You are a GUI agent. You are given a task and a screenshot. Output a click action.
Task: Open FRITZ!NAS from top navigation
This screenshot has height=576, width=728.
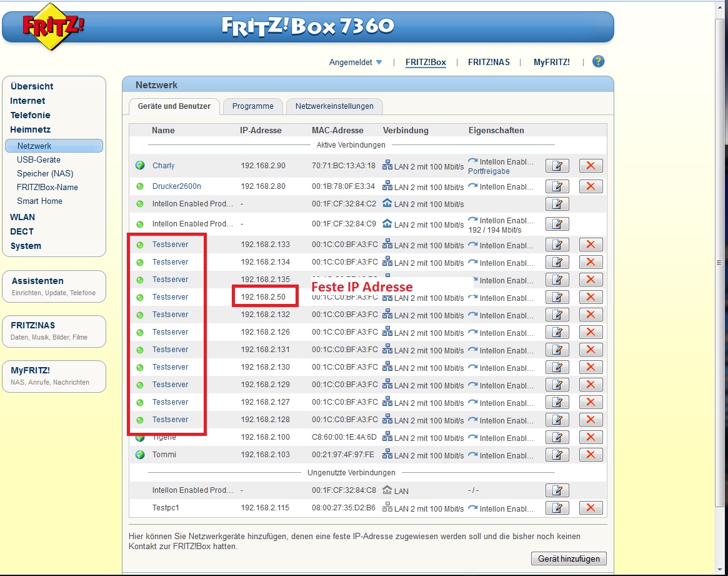(489, 63)
